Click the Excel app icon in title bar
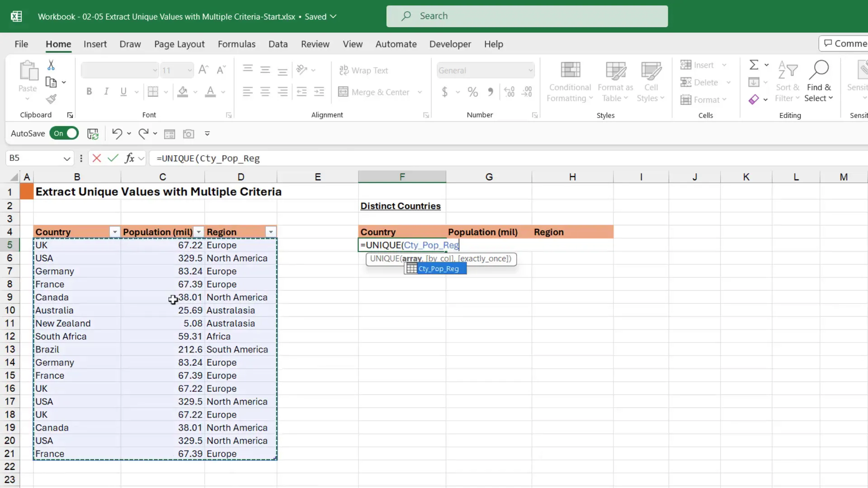868x488 pixels. [x=16, y=17]
